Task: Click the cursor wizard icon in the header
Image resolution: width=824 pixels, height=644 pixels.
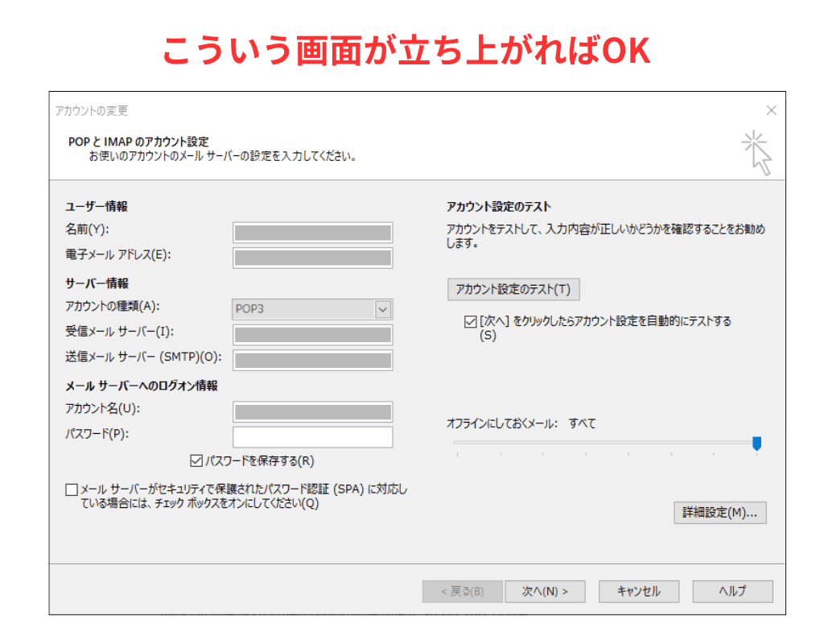Action: (x=756, y=152)
